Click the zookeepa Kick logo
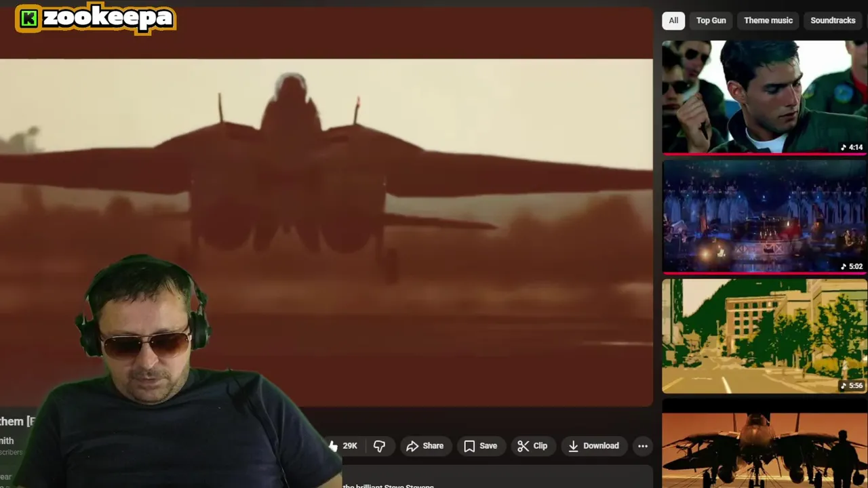 [x=96, y=19]
